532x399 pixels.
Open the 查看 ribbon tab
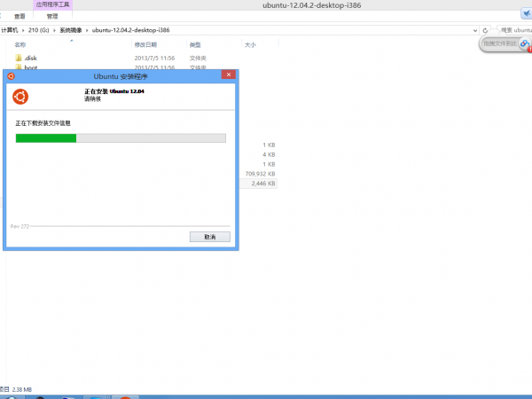tap(20, 16)
